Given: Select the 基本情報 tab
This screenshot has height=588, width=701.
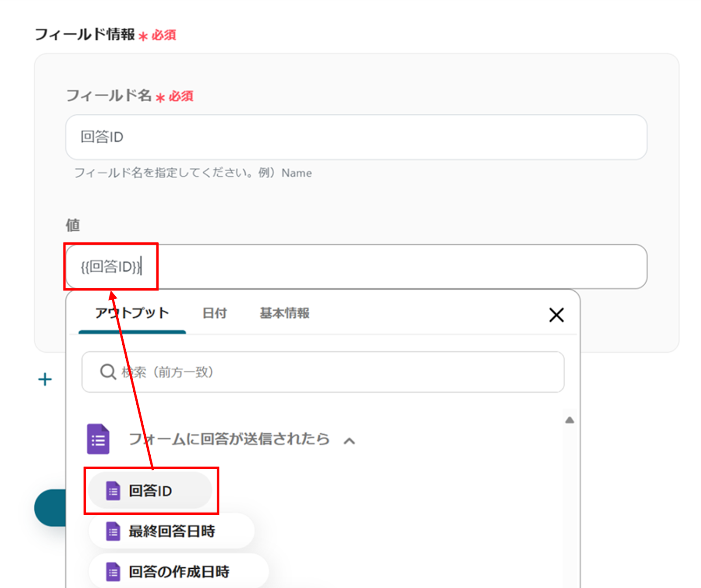Looking at the screenshot, I should click(285, 313).
